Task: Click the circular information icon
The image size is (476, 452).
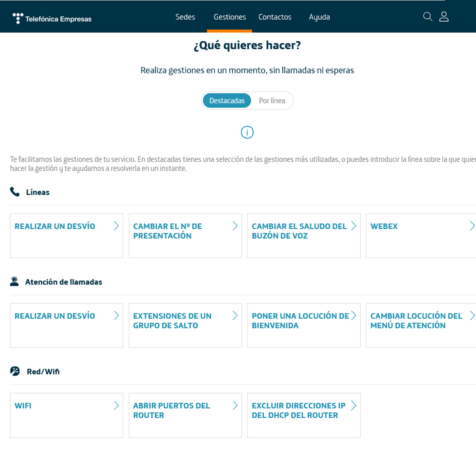Action: click(x=247, y=132)
